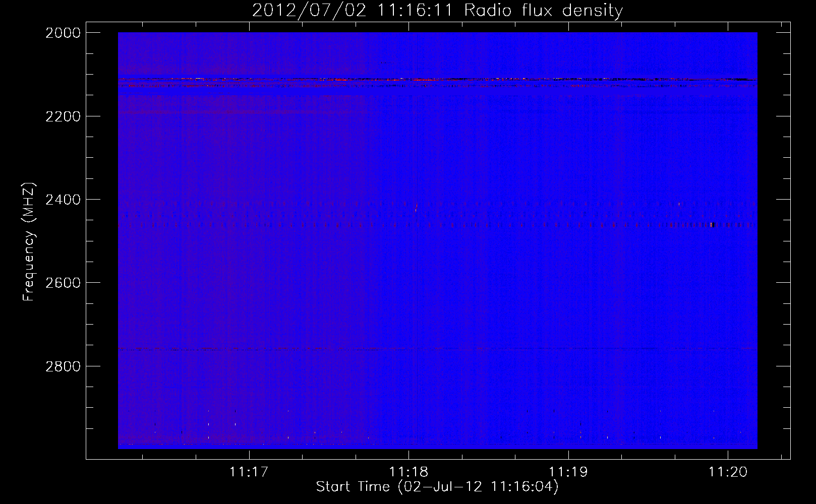816x504 pixels.
Task: Click the 2400 frequency tick label
Action: click(63, 200)
